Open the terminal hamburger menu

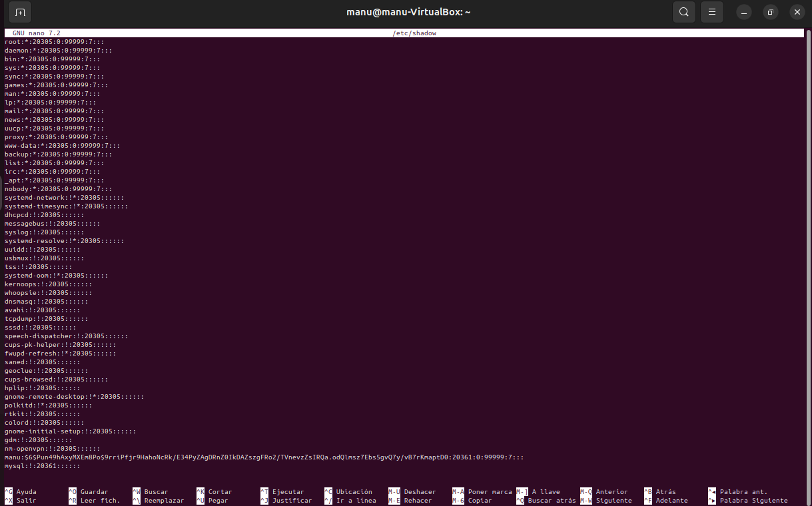point(712,12)
